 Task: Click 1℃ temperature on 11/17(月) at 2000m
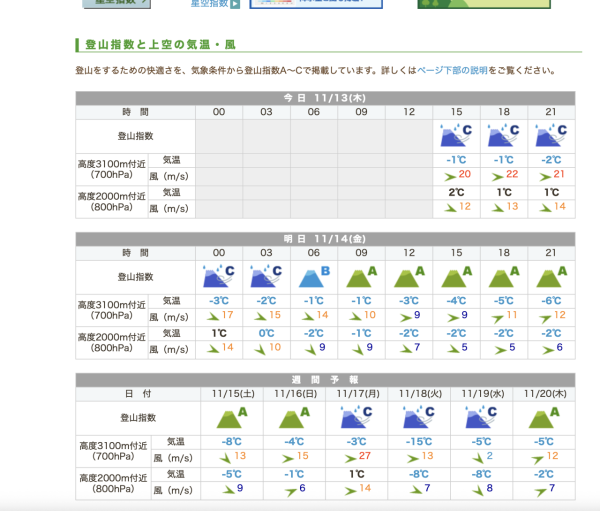point(357,474)
